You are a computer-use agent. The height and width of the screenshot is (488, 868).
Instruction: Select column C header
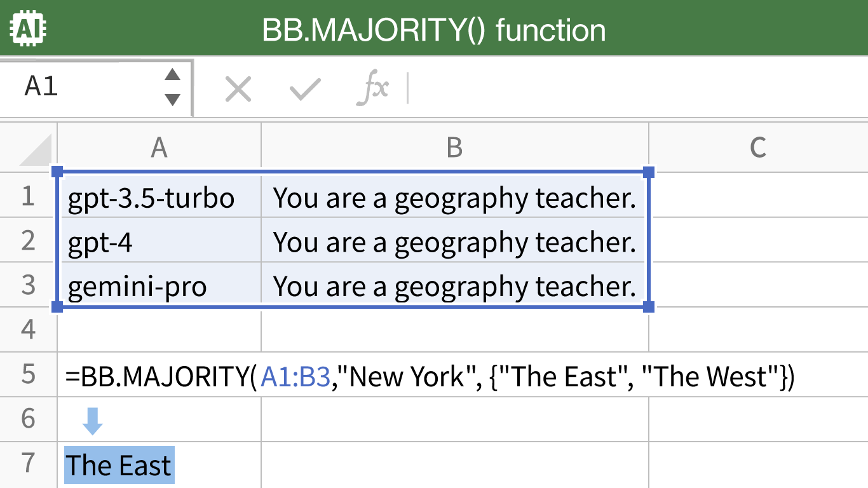coord(758,147)
